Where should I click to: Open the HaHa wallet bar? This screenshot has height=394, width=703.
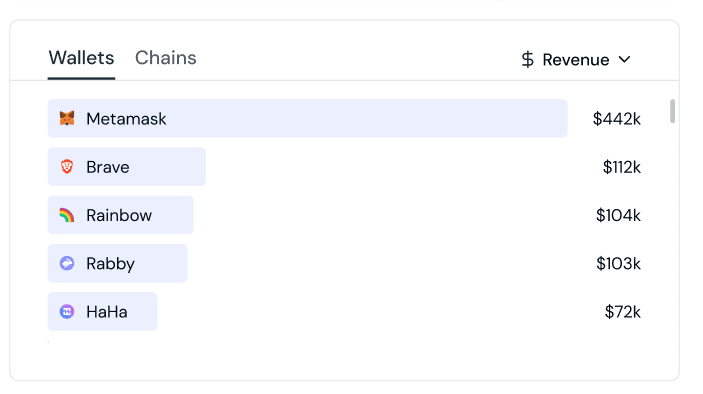[x=103, y=312]
